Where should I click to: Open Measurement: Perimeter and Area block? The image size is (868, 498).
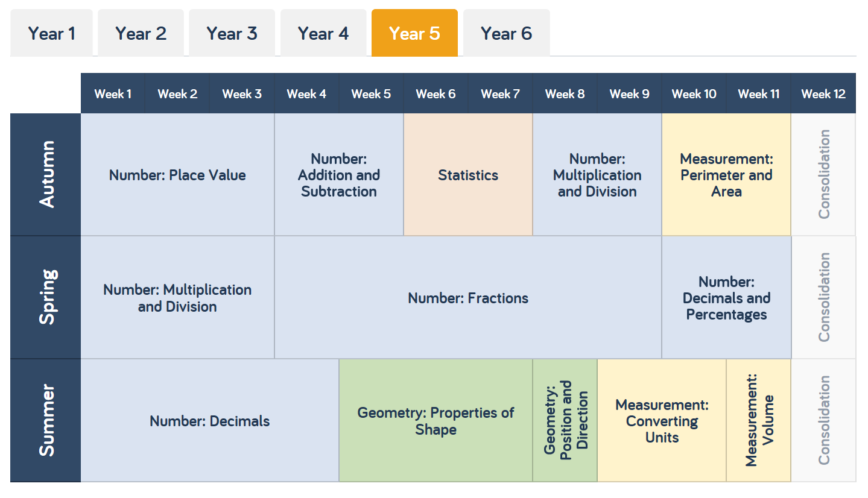coord(726,175)
